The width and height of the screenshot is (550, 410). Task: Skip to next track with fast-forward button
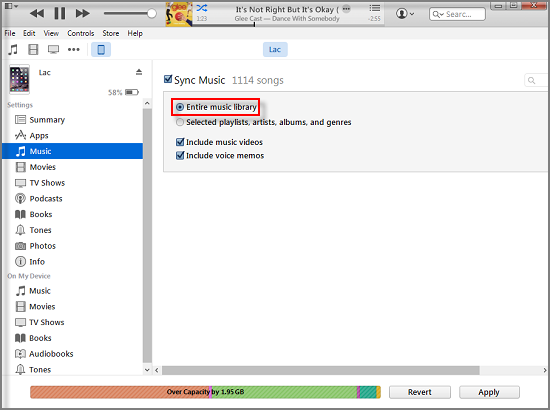[83, 14]
